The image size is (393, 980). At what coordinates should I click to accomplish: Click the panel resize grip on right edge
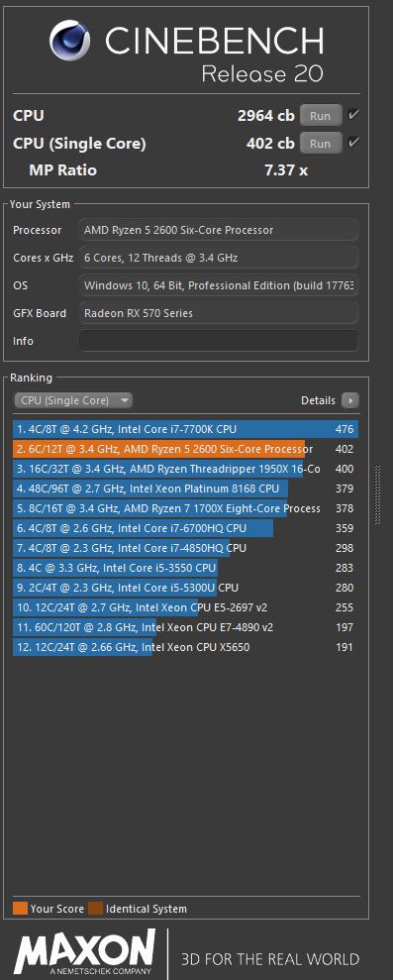(x=377, y=495)
